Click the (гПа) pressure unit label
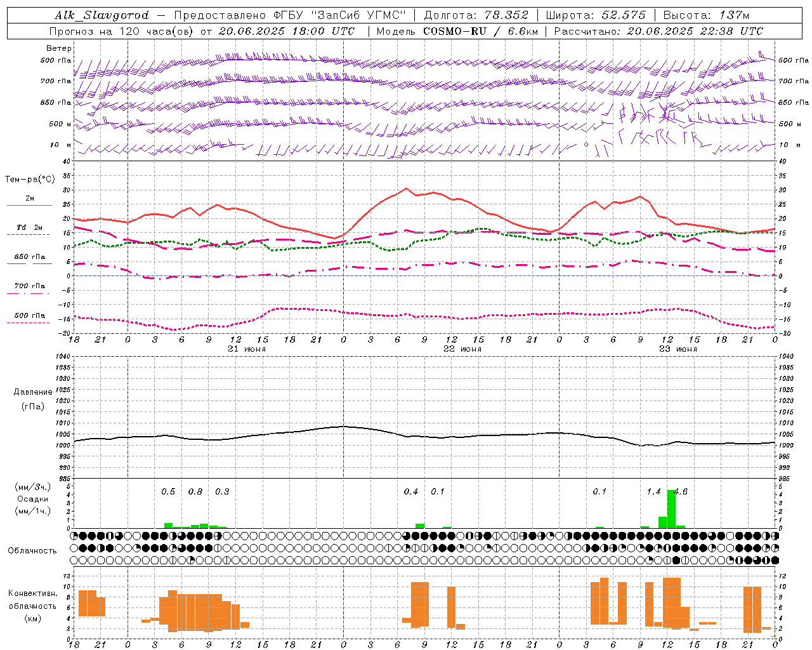Image resolution: width=812 pixels, height=650 pixels. point(33,407)
